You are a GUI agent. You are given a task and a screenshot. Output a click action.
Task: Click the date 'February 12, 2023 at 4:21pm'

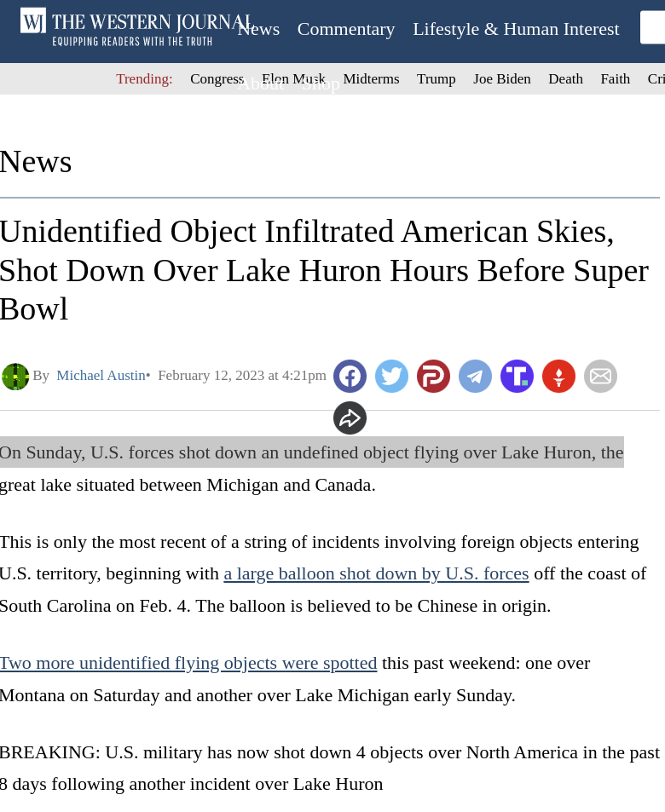coord(242,376)
